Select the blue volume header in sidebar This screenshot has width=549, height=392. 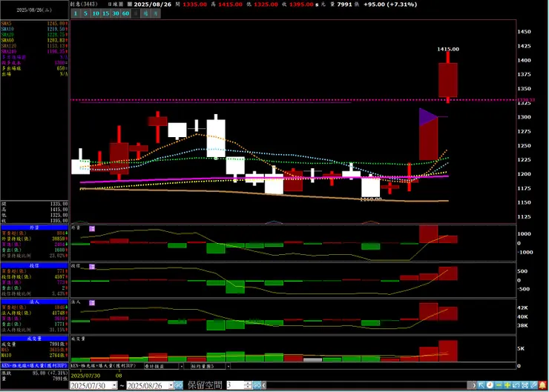click(34, 339)
